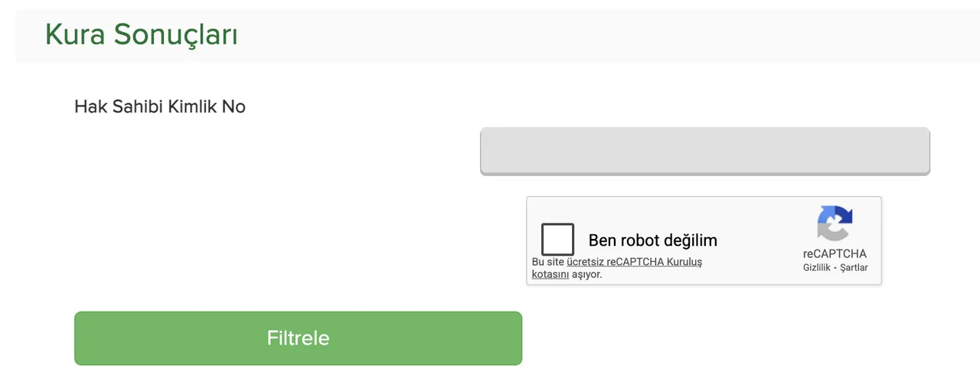
Task: Click the "Hak Sahibi Kimlik No" label
Action: (159, 106)
